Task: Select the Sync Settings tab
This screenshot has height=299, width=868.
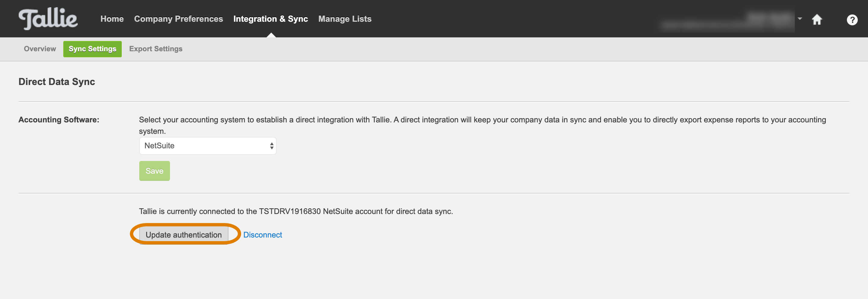Action: point(92,49)
